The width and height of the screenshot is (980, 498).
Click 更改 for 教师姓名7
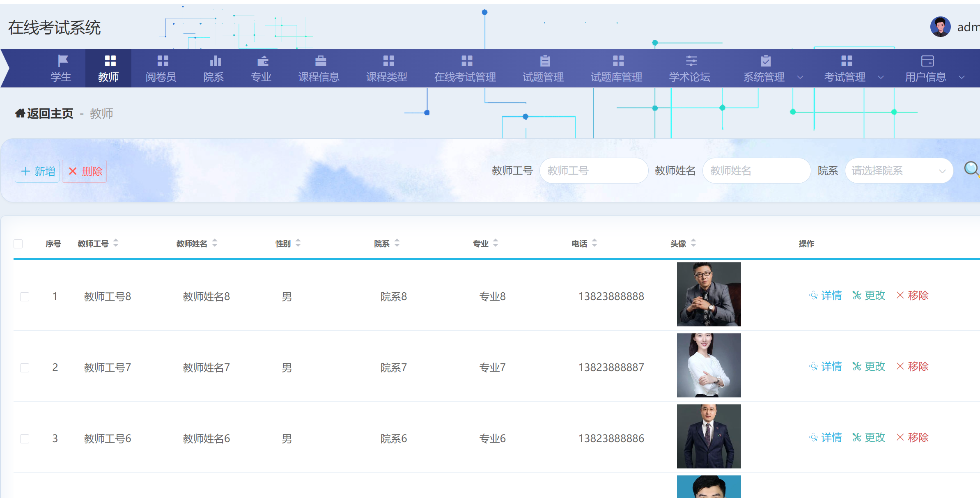[x=869, y=367]
